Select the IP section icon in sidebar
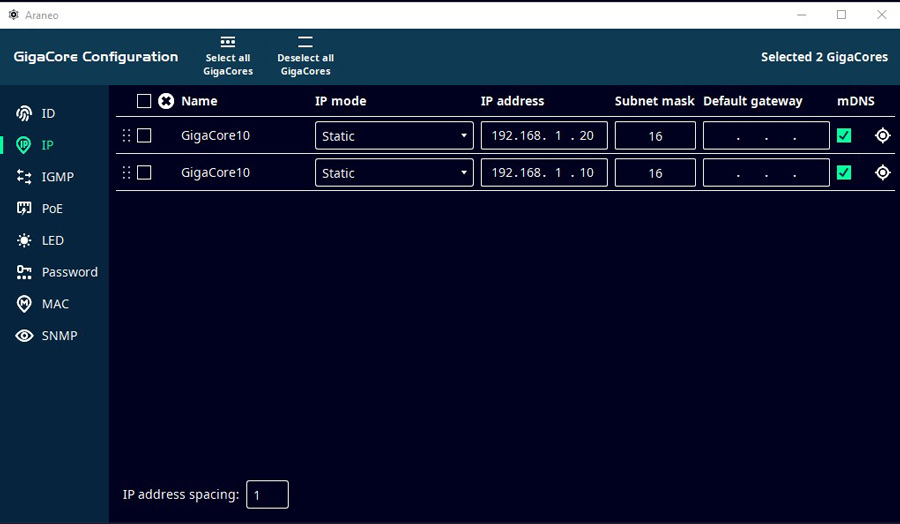This screenshot has width=900, height=524. click(x=24, y=145)
